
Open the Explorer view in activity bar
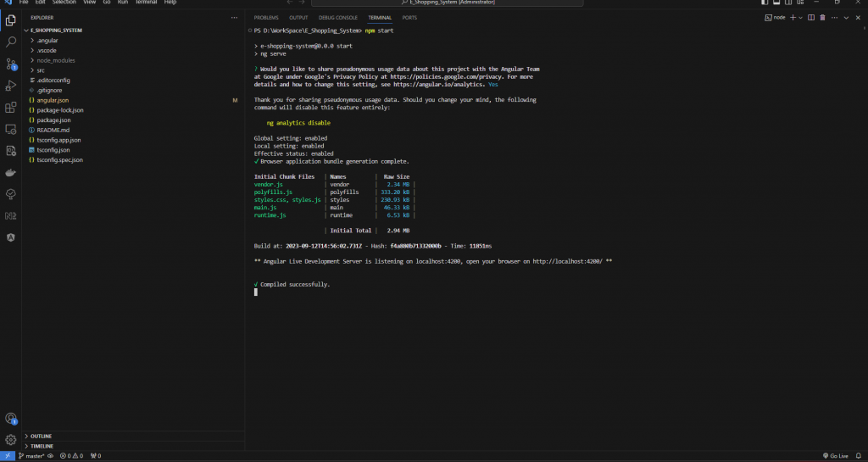10,21
